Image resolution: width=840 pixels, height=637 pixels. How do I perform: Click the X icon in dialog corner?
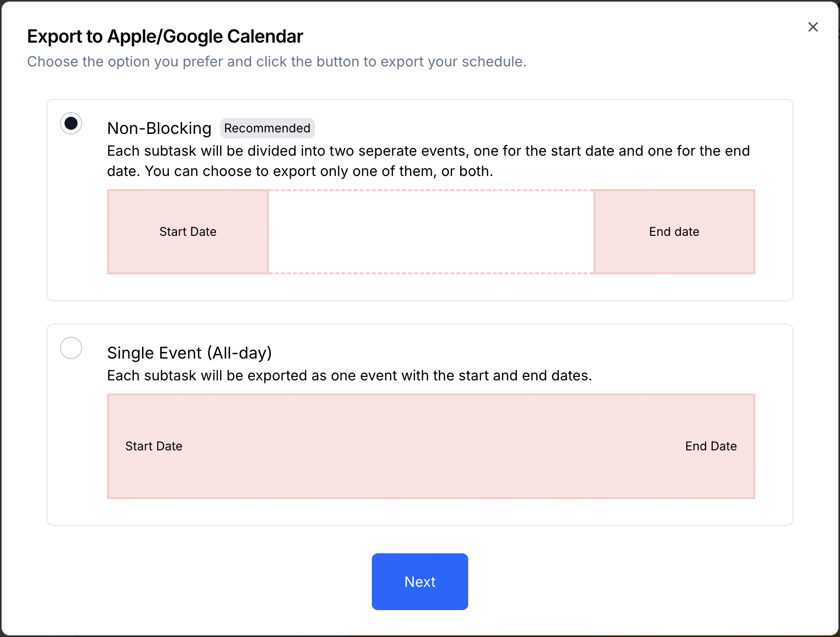tap(813, 27)
